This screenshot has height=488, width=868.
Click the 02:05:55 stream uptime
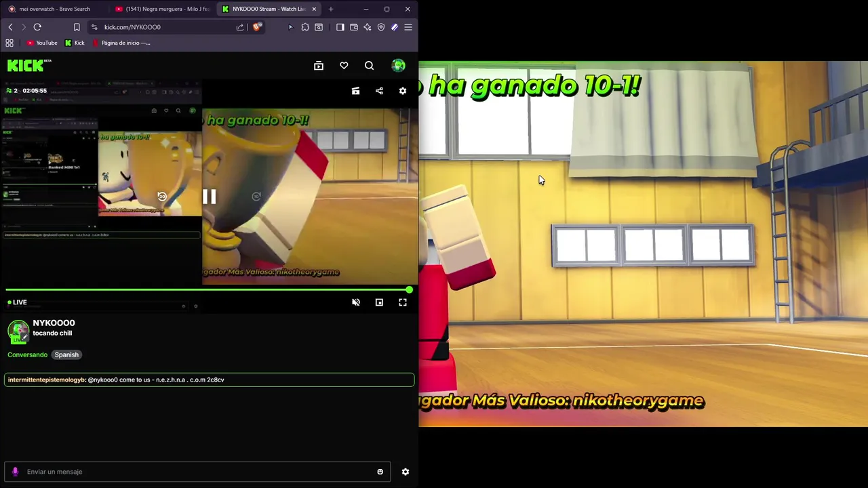click(35, 91)
